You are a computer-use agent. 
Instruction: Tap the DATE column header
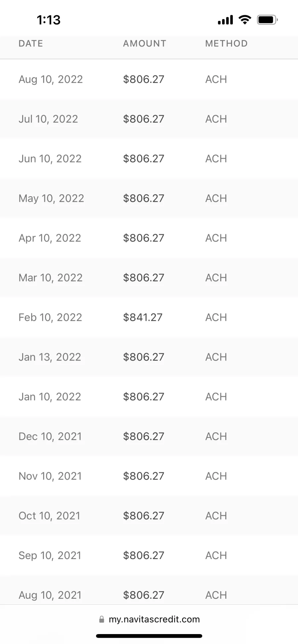(x=31, y=44)
